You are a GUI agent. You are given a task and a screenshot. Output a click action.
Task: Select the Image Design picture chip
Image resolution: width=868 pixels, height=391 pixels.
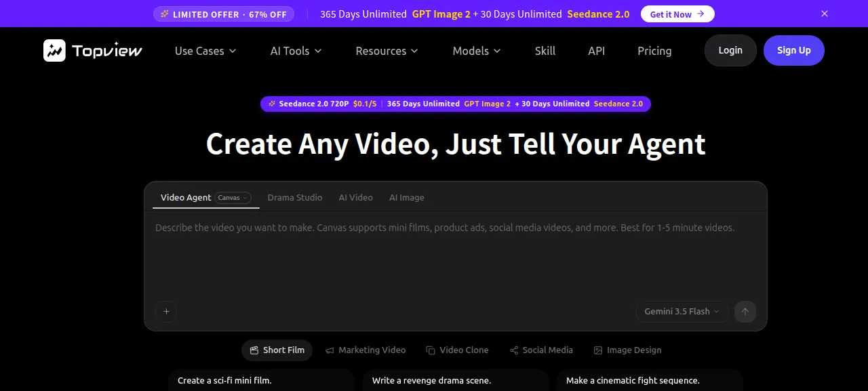[x=627, y=350]
